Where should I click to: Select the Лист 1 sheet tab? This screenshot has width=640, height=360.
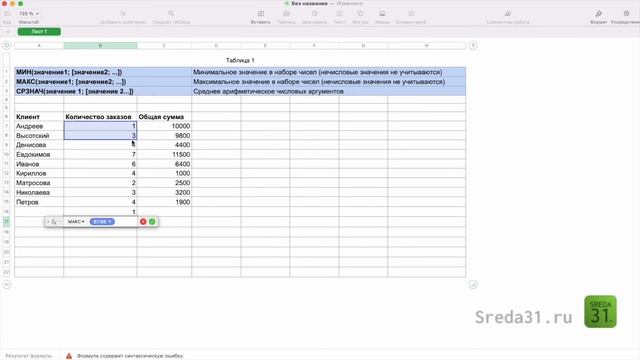[x=39, y=31]
